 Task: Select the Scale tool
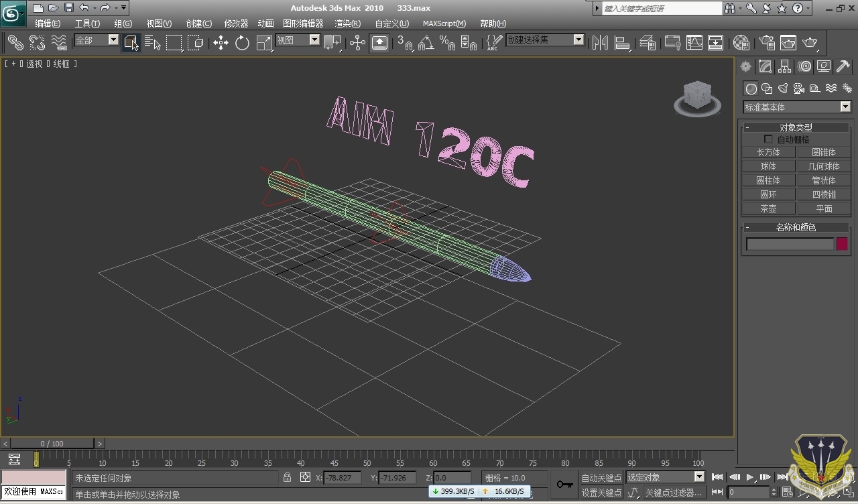pos(264,42)
